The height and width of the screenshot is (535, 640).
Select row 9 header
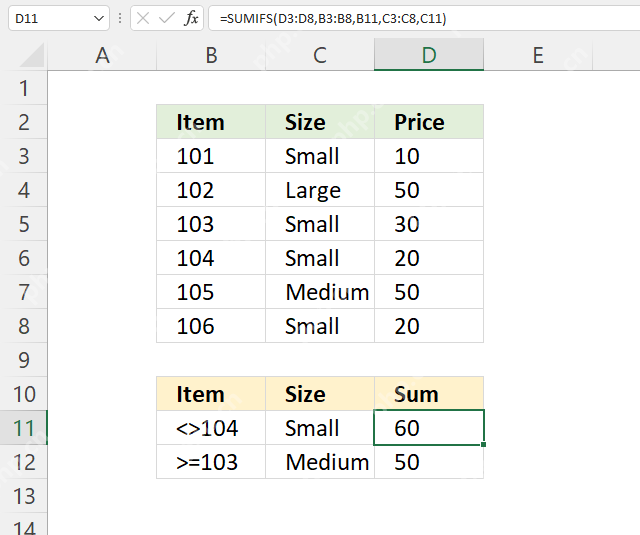coord(24,360)
